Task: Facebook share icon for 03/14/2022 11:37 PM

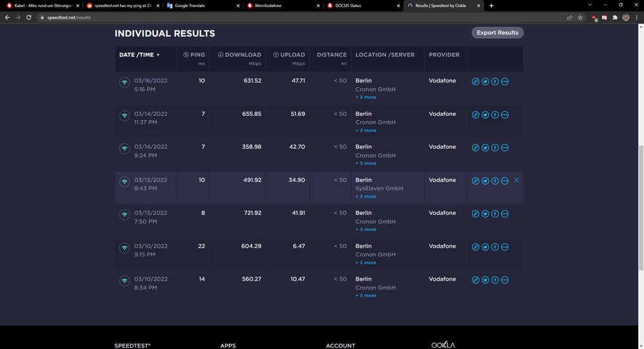Action: [495, 115]
